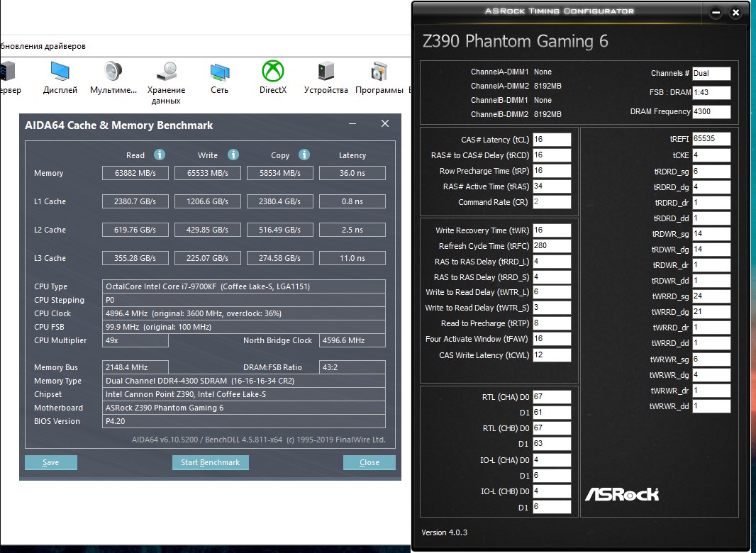The height and width of the screenshot is (553, 756).
Task: Open the Сеть network icon
Action: 220,72
